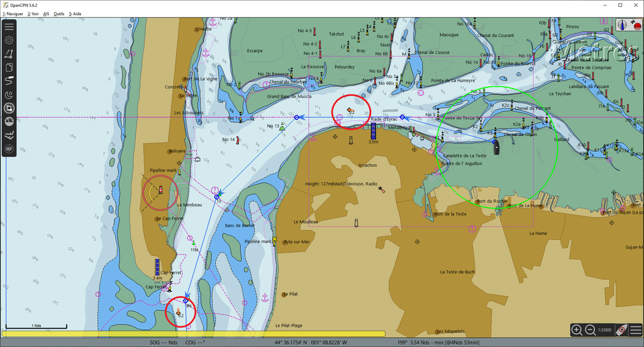The image size is (644, 347).
Task: Click the yellow chart bar at bottom
Action: tap(194, 334)
